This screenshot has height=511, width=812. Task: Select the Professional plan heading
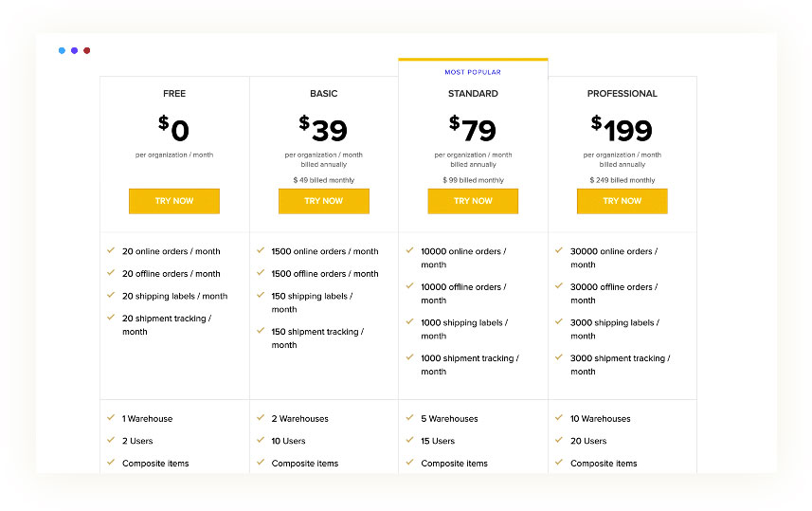622,94
